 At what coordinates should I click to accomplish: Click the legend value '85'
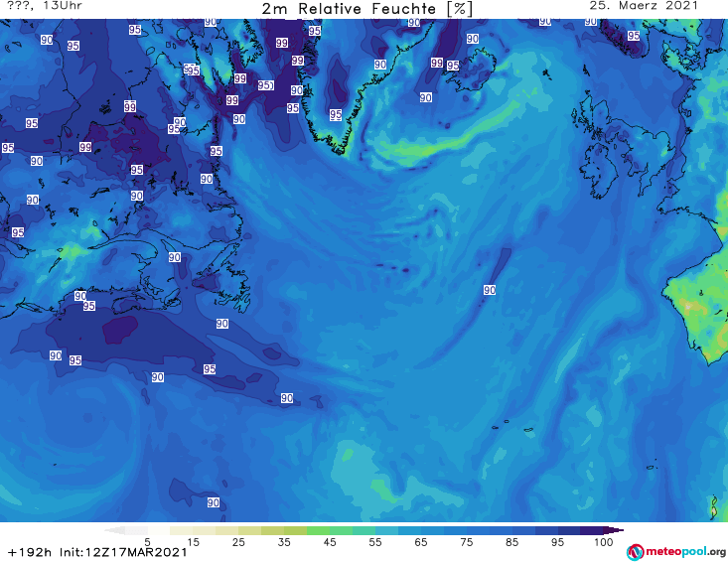[512, 542]
